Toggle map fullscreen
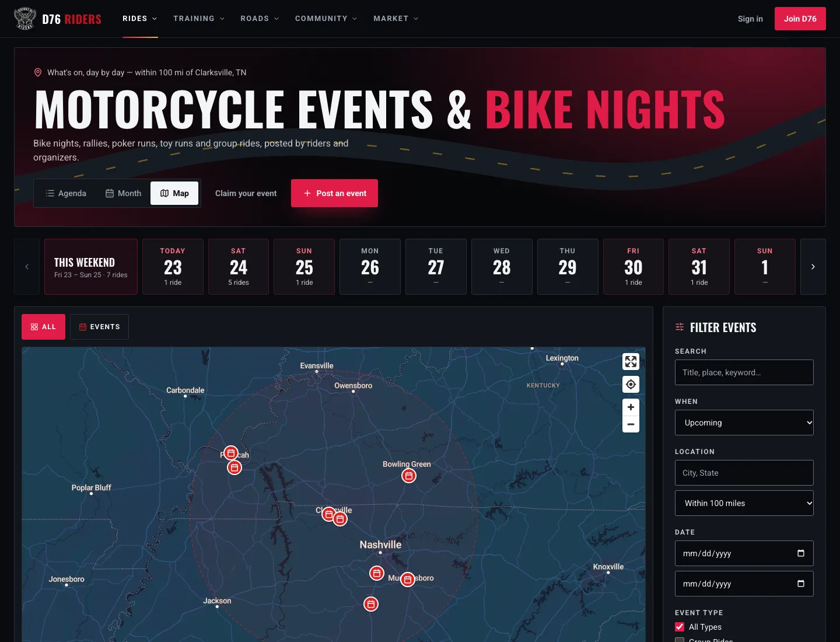840x642 pixels. tap(631, 362)
